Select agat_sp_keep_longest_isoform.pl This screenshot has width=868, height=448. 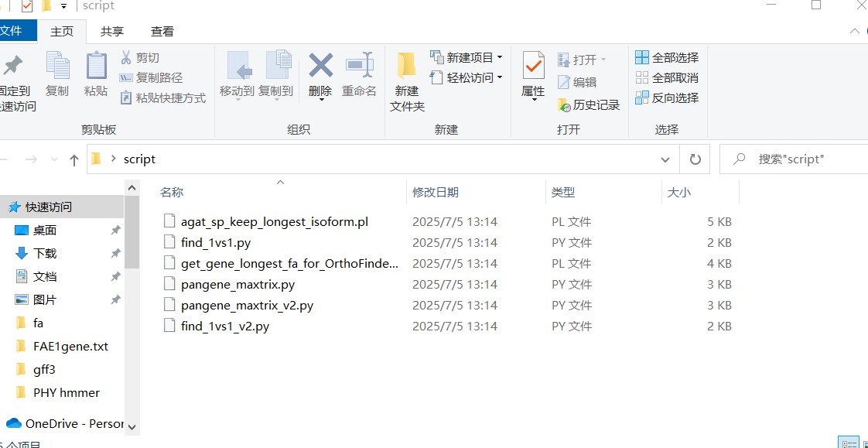[x=274, y=221]
